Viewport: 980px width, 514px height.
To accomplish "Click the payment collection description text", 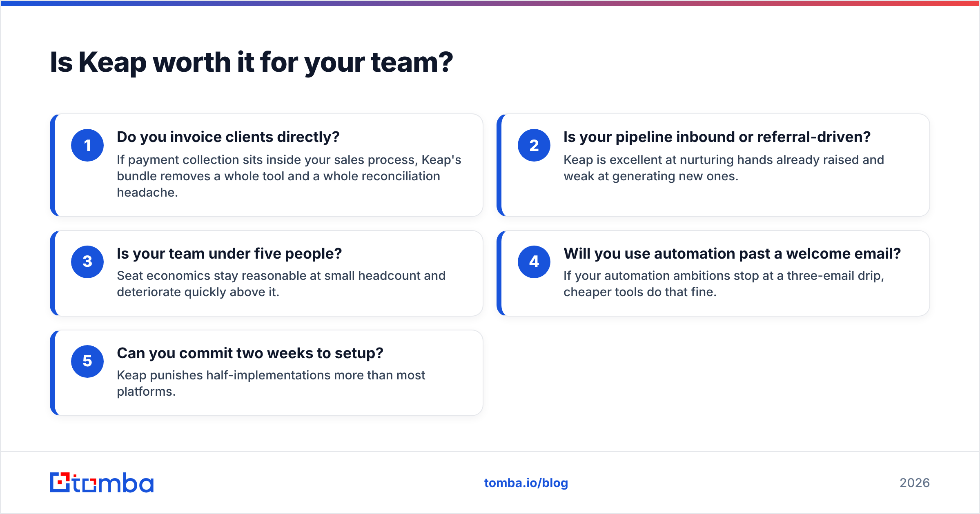I will pos(289,176).
